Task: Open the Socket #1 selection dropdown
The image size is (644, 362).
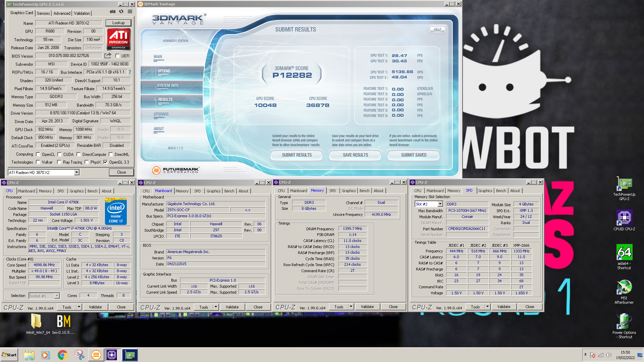Action: pos(57,296)
